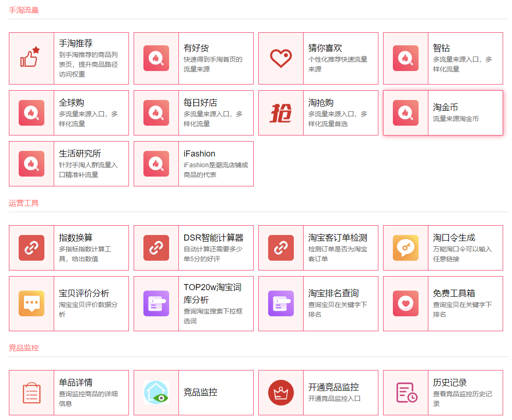Viewport: 512px width, 420px height.
Task: Click the 手淘流量 section heading
Action: [x=24, y=10]
